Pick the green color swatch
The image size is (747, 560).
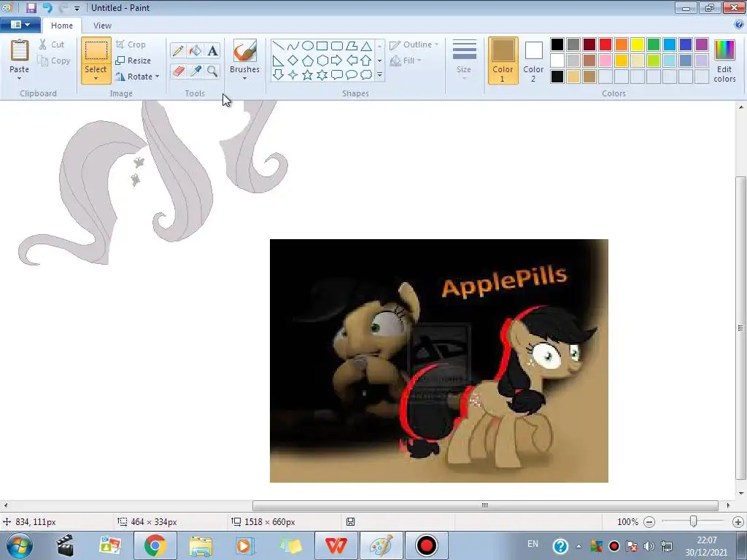654,44
